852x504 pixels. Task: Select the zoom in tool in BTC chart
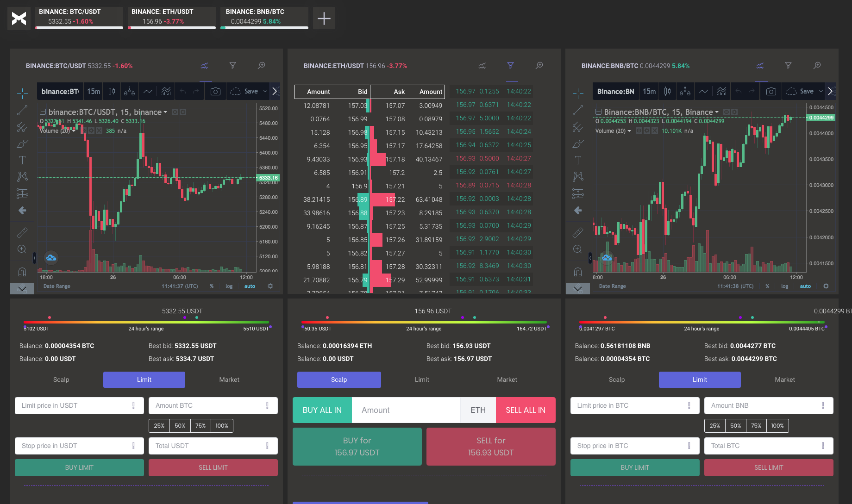point(22,249)
